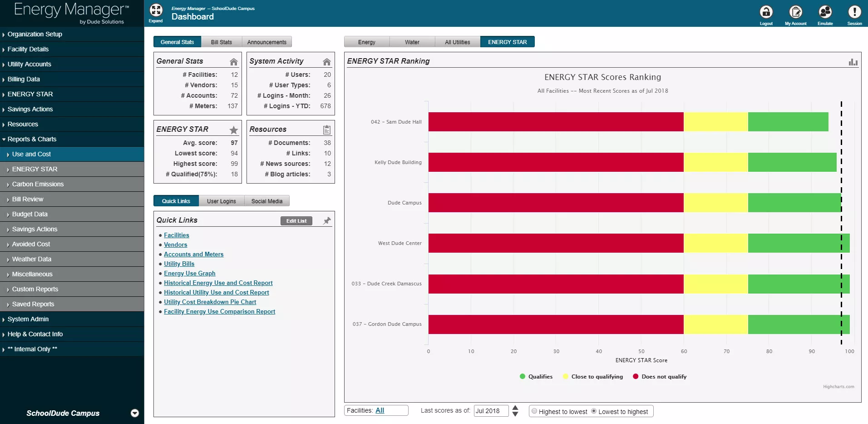Switch to the Water tab
The image size is (868, 424).
coord(412,42)
